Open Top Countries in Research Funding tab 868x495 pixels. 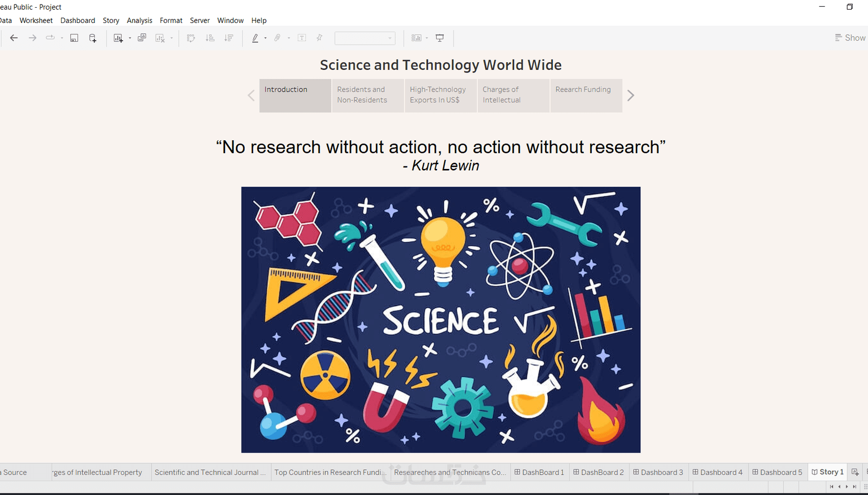[x=330, y=472]
